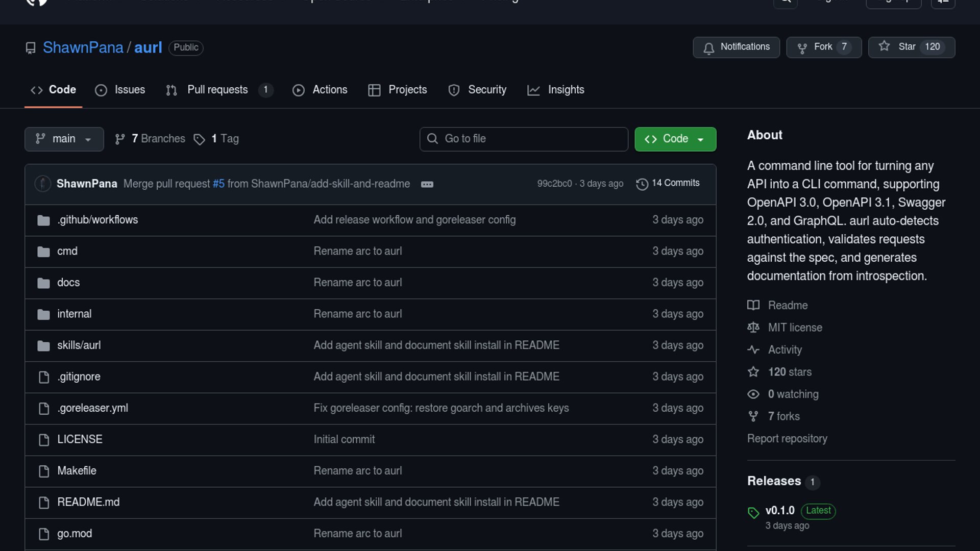This screenshot has height=551, width=980.
Task: Click the Fork repository icon
Action: pyautogui.click(x=802, y=48)
